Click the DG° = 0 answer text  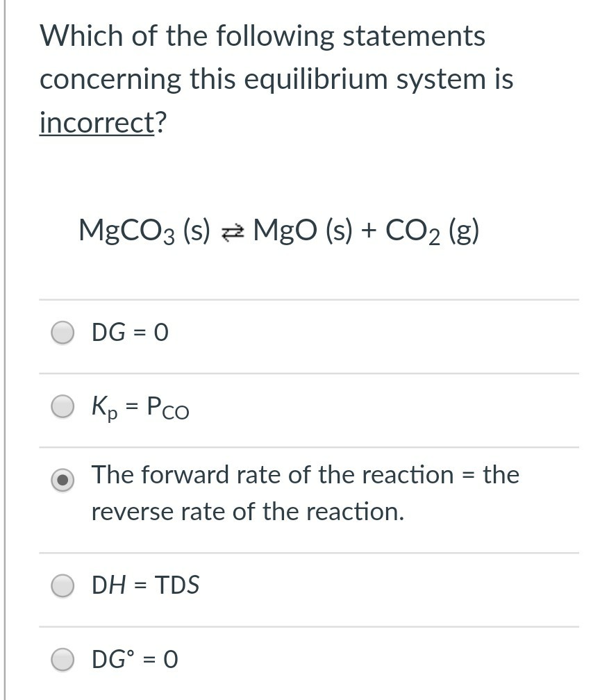[135, 660]
